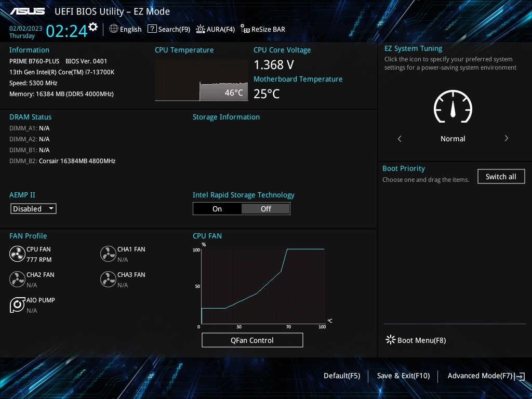Go to previous EZ tuning mode arrow
The width and height of the screenshot is (532, 399).
400,138
